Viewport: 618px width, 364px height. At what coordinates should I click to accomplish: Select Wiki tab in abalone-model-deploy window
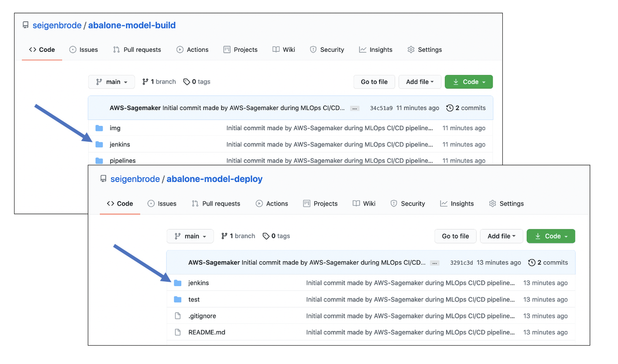click(364, 203)
